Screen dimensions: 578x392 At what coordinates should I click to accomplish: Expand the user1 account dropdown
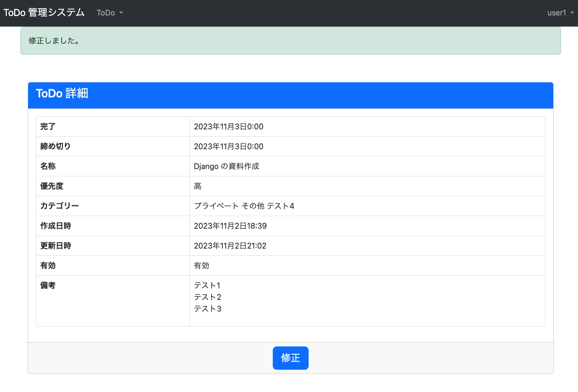pyautogui.click(x=560, y=13)
